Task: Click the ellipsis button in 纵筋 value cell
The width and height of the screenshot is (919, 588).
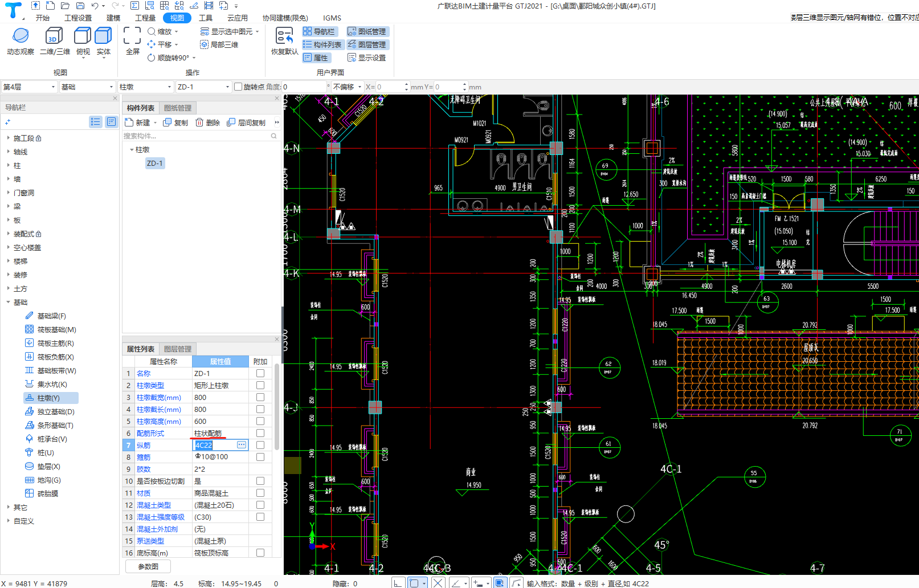Action: [242, 445]
